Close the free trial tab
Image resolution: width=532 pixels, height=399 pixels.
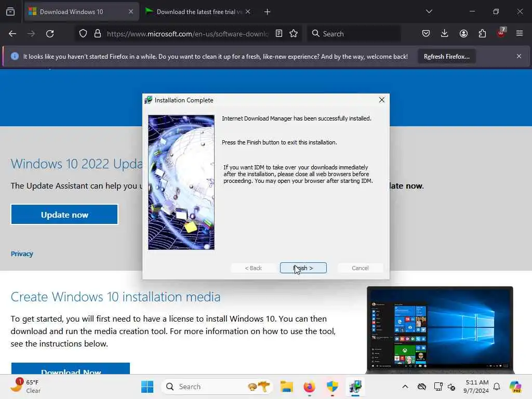pyautogui.click(x=248, y=11)
